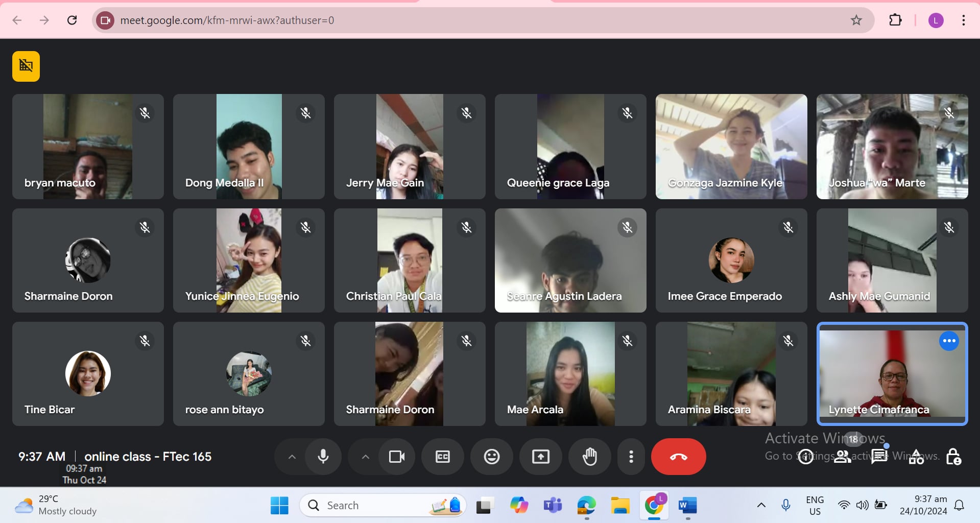Show the participants list

843,456
